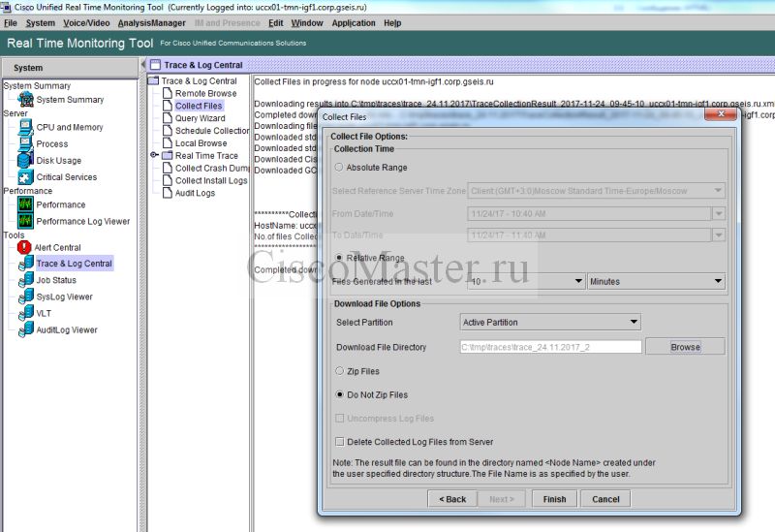Open the System menu
This screenshot has width=775, height=532.
coord(40,22)
